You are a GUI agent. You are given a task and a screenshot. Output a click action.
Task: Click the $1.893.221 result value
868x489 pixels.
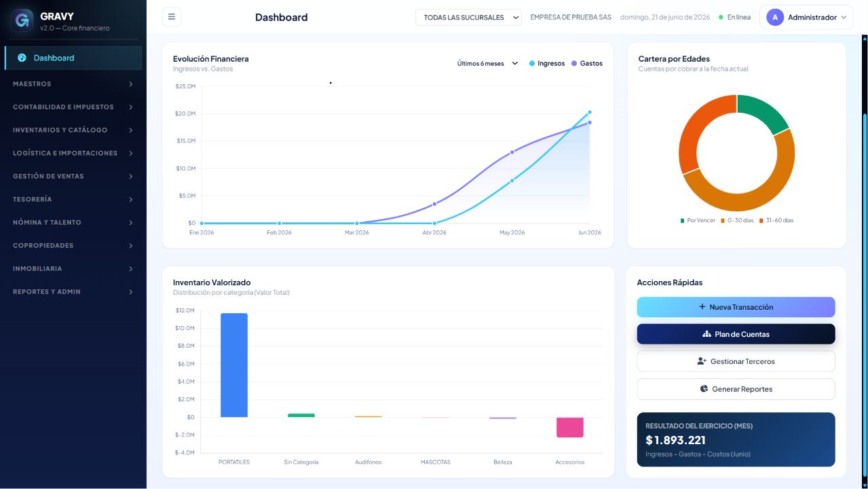click(676, 440)
